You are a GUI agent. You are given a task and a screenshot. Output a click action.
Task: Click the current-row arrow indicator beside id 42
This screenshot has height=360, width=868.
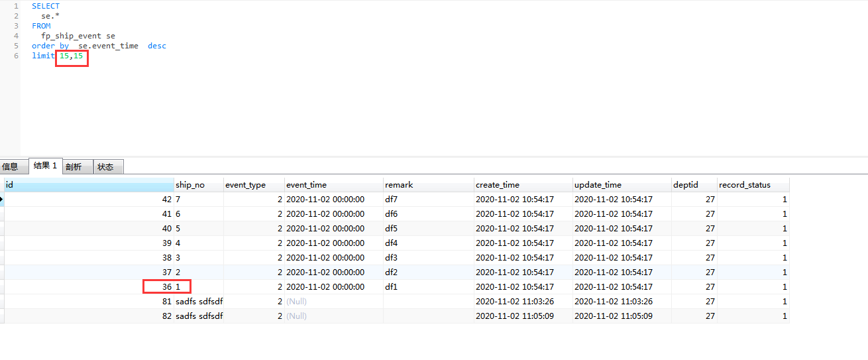pyautogui.click(x=2, y=200)
